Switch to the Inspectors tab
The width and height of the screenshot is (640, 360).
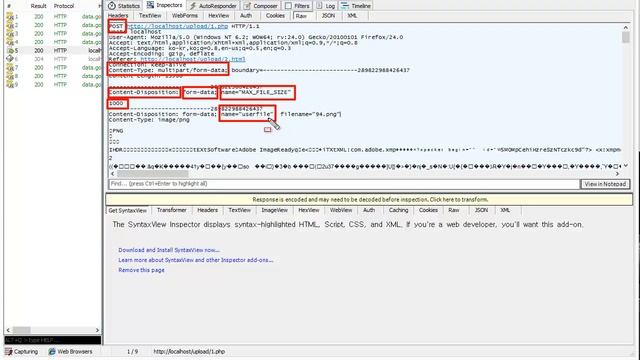point(164,5)
